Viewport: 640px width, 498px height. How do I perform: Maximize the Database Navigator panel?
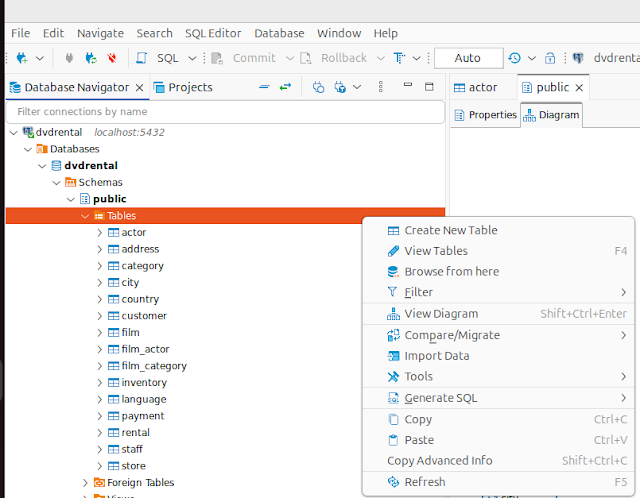[x=429, y=86]
